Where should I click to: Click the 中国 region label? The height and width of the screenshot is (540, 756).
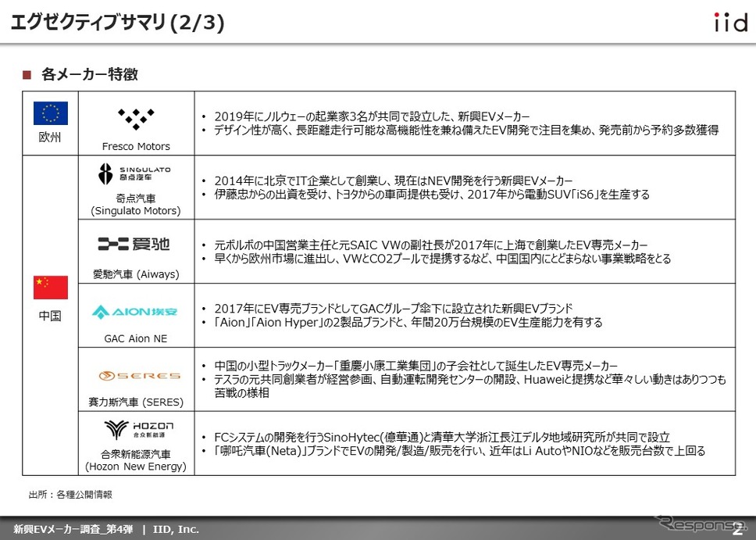point(50,316)
